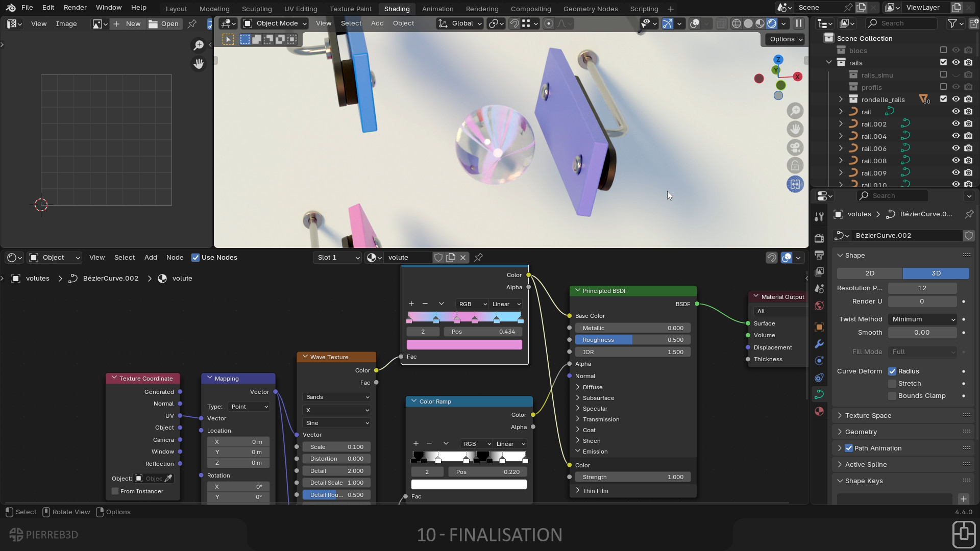Add a new shape key with plus
Viewport: 980px width, 551px height.
963,499
